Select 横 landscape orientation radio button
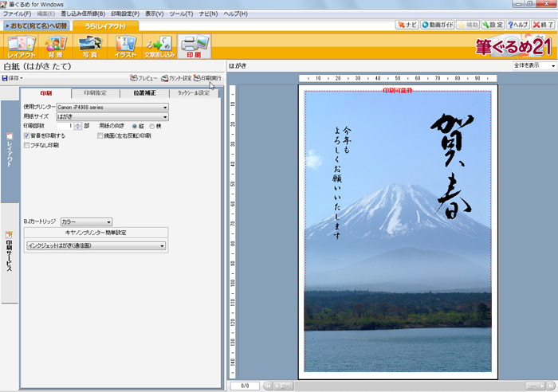 (152, 126)
